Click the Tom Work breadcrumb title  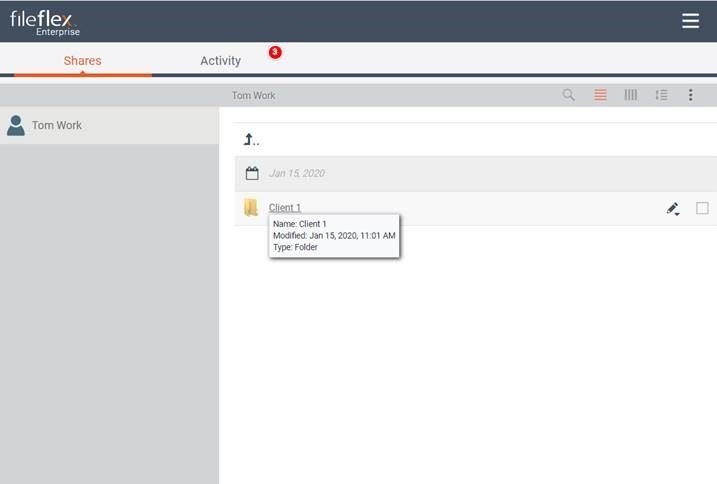coord(253,95)
